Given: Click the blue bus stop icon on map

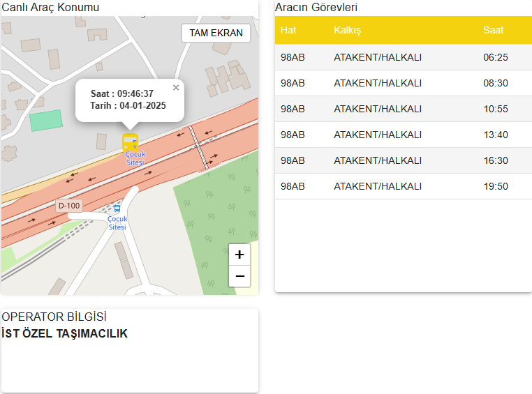Looking at the screenshot, I should coord(117,207).
